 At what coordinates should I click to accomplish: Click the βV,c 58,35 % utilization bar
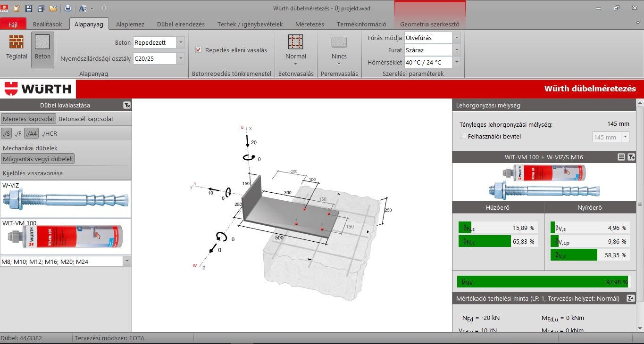590,255
